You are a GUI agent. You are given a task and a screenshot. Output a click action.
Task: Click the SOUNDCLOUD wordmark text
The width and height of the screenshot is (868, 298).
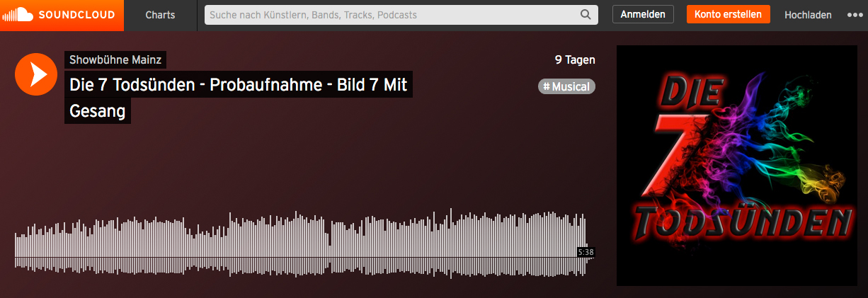[x=79, y=15]
